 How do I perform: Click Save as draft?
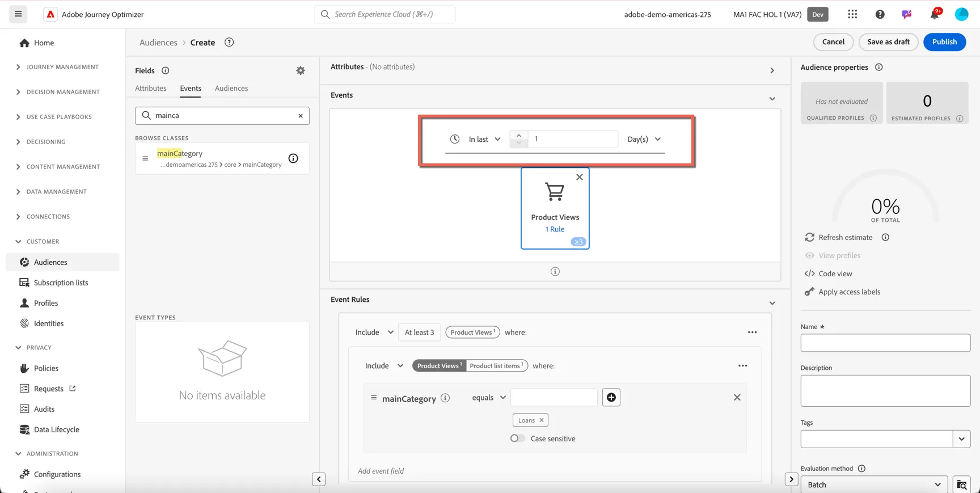888,42
